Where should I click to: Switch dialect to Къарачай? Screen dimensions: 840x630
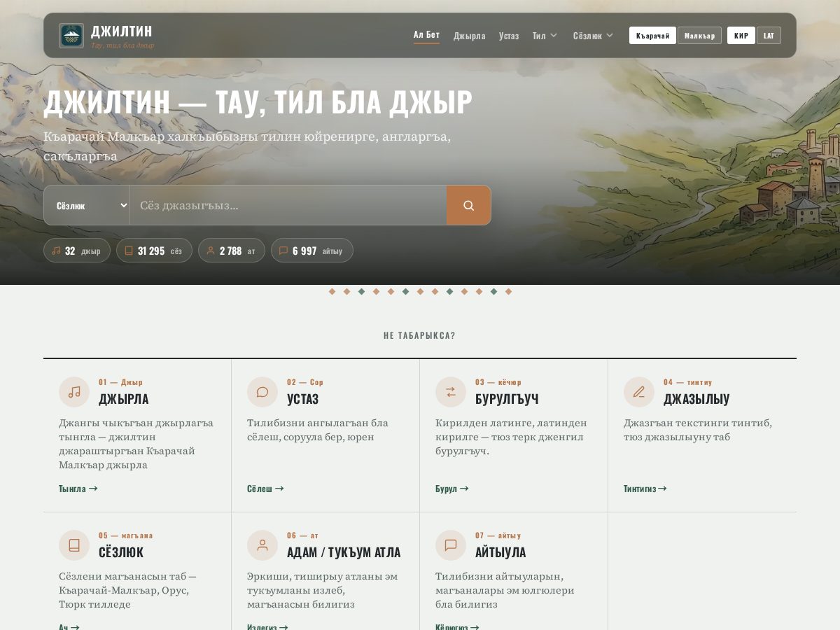click(652, 36)
